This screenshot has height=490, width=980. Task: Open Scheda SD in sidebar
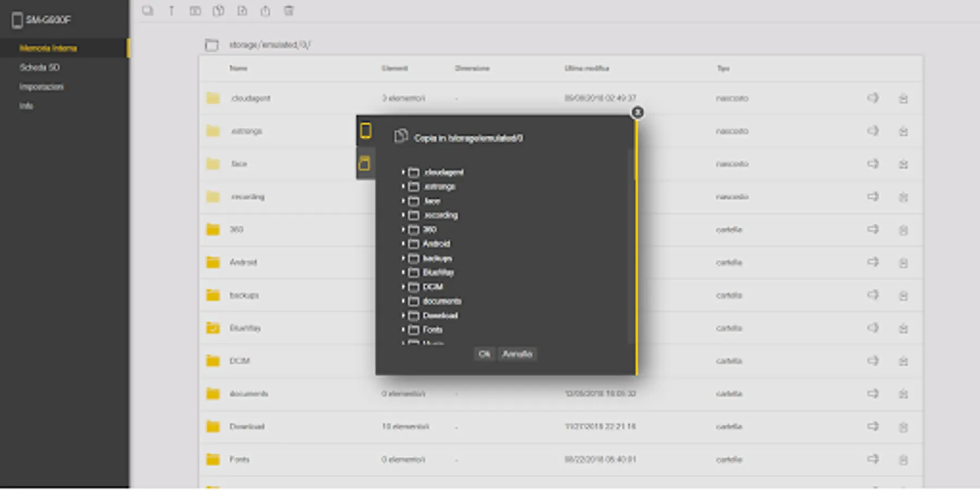click(x=40, y=68)
